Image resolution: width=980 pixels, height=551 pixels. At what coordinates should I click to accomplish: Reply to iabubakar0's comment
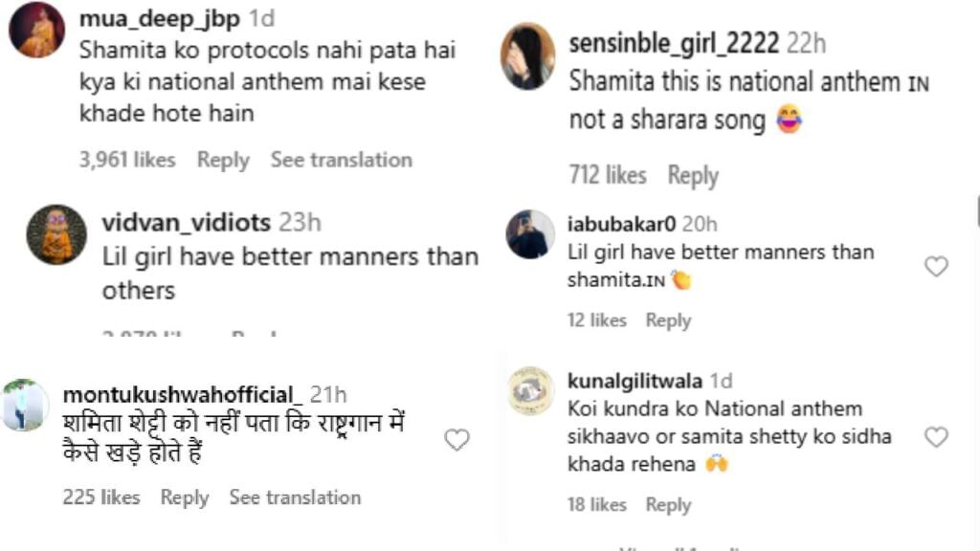pyautogui.click(x=668, y=320)
